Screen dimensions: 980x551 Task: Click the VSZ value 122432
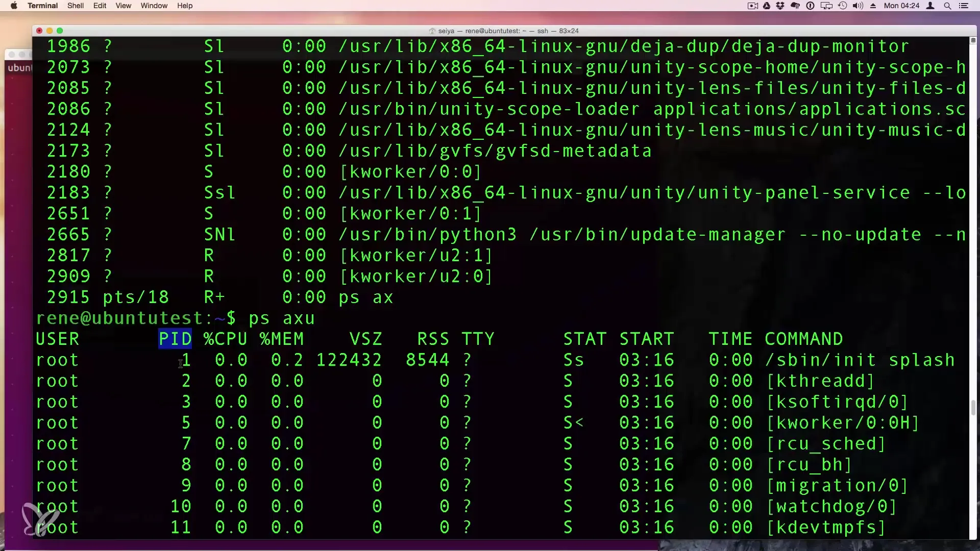tap(349, 360)
